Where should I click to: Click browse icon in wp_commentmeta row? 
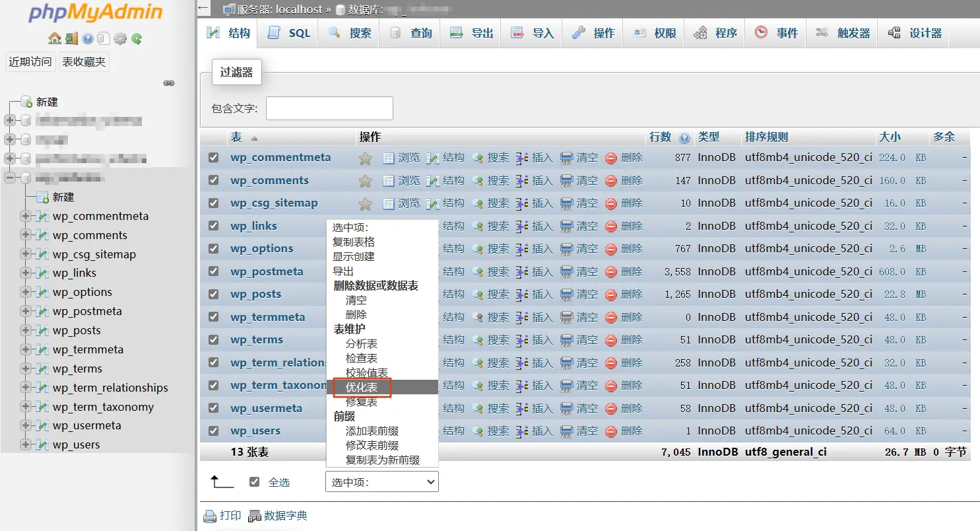(x=389, y=158)
